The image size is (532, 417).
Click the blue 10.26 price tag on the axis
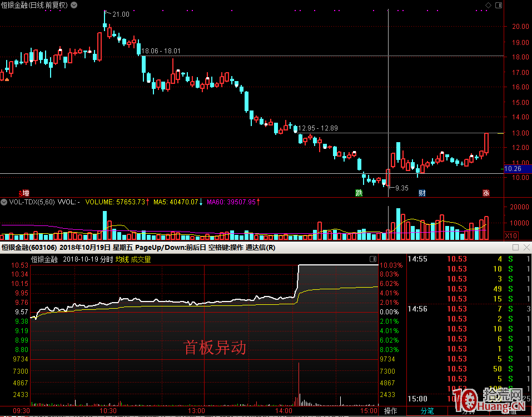pyautogui.click(x=518, y=168)
